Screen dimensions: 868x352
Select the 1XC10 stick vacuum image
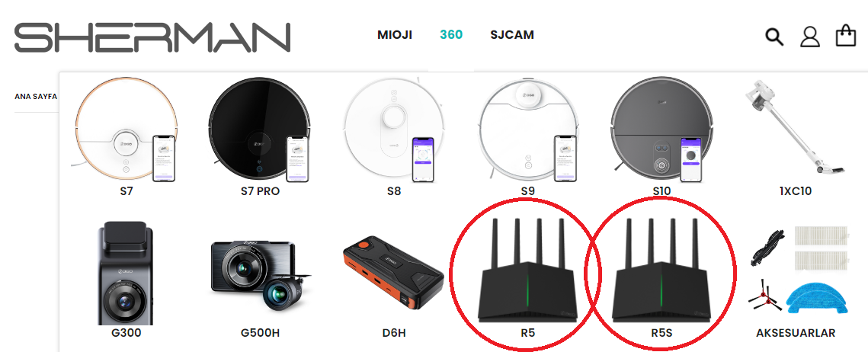[795, 126]
